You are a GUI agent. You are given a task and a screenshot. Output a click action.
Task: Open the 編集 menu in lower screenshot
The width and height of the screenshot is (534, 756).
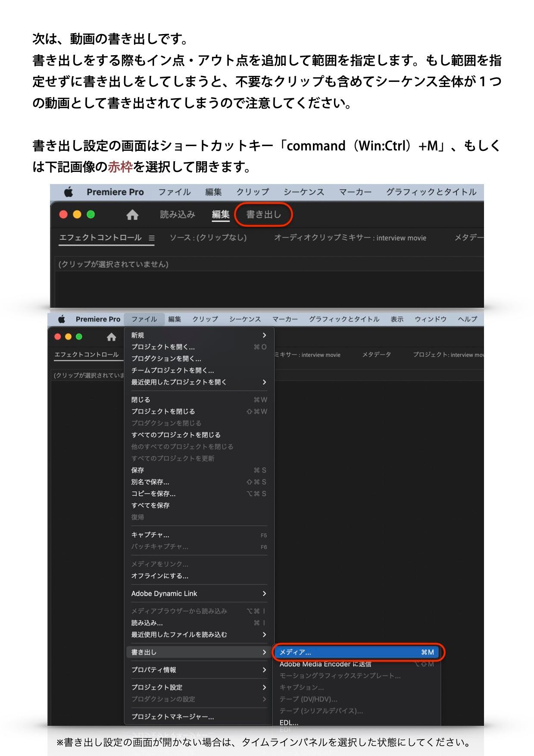click(175, 319)
